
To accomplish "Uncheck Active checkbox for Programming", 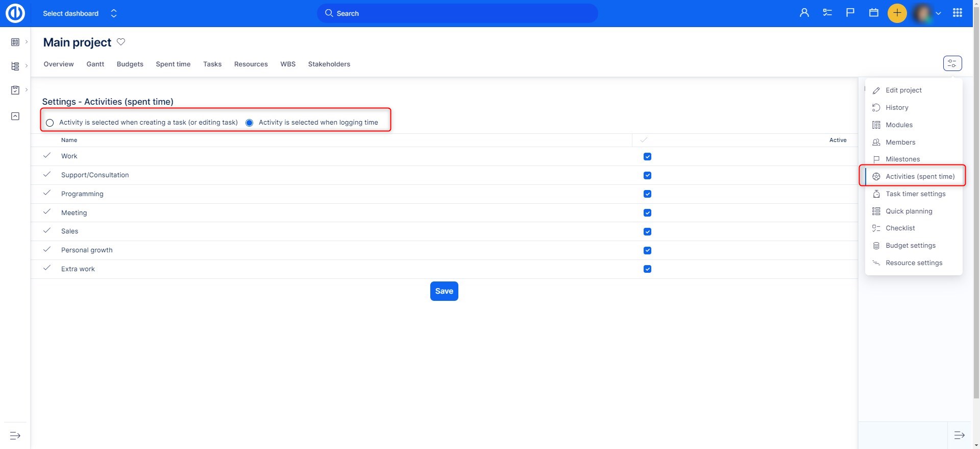I will coord(647,194).
